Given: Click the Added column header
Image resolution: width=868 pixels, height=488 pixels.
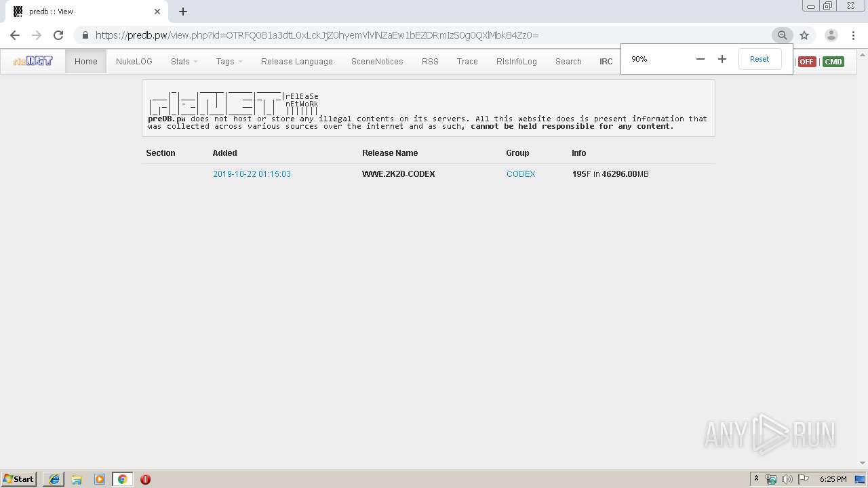Looking at the screenshot, I should (x=225, y=153).
